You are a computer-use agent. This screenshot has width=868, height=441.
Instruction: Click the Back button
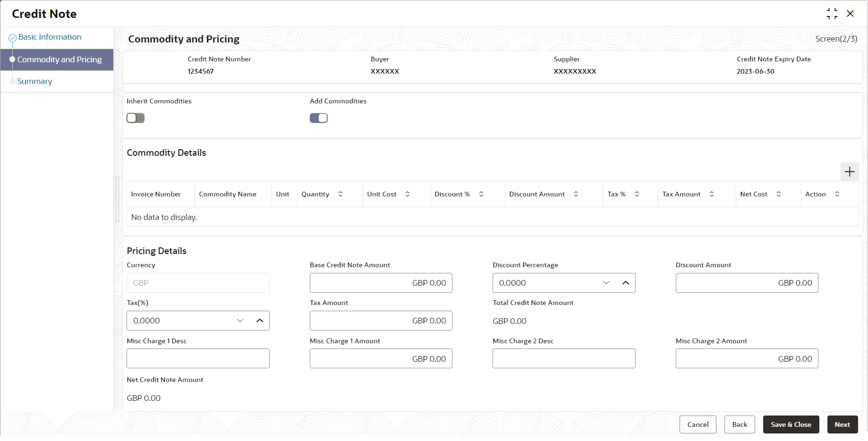[740, 424]
